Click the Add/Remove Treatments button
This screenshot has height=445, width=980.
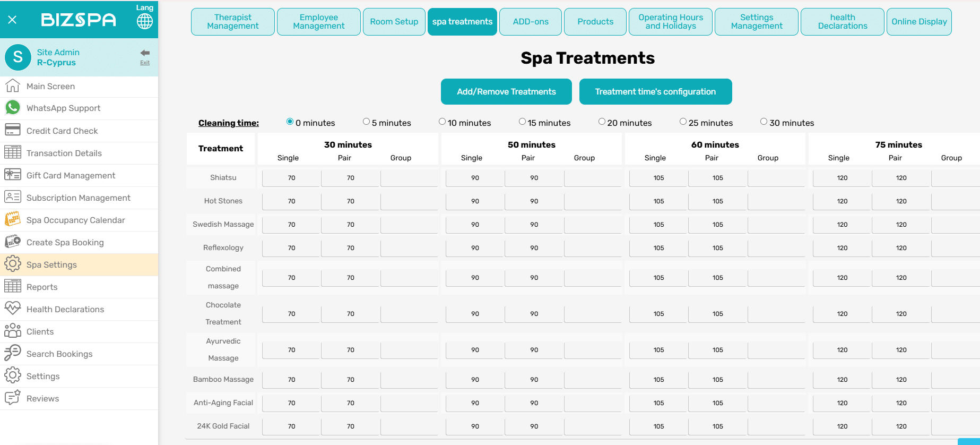[x=506, y=92]
